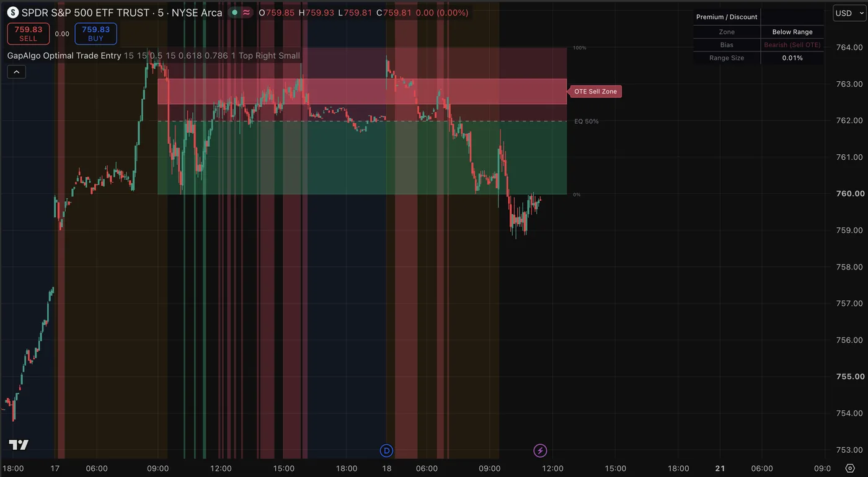The height and width of the screenshot is (477, 868).
Task: Click the 757.00 price axis label
Action: point(849,304)
